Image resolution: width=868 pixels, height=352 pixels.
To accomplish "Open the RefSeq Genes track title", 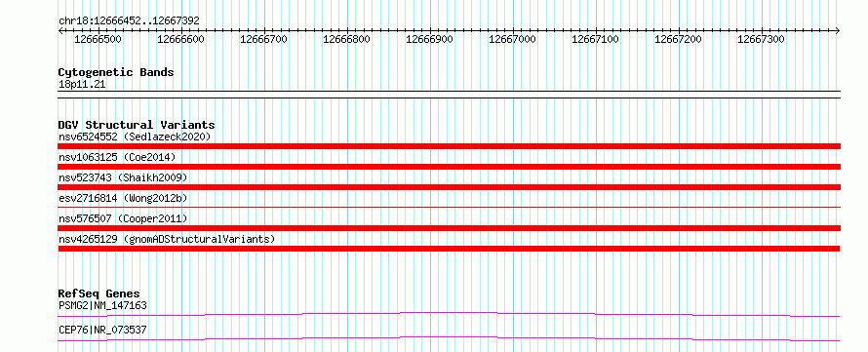I will coord(99,293).
